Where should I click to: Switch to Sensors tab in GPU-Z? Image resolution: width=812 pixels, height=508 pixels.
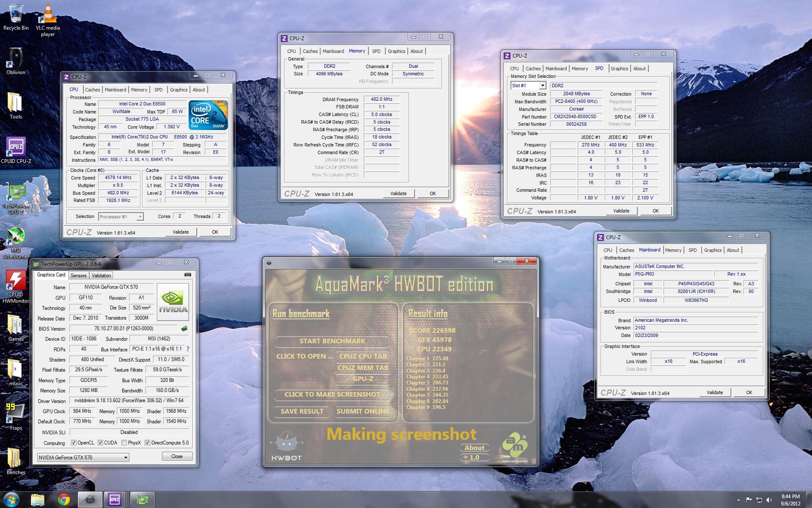78,275
